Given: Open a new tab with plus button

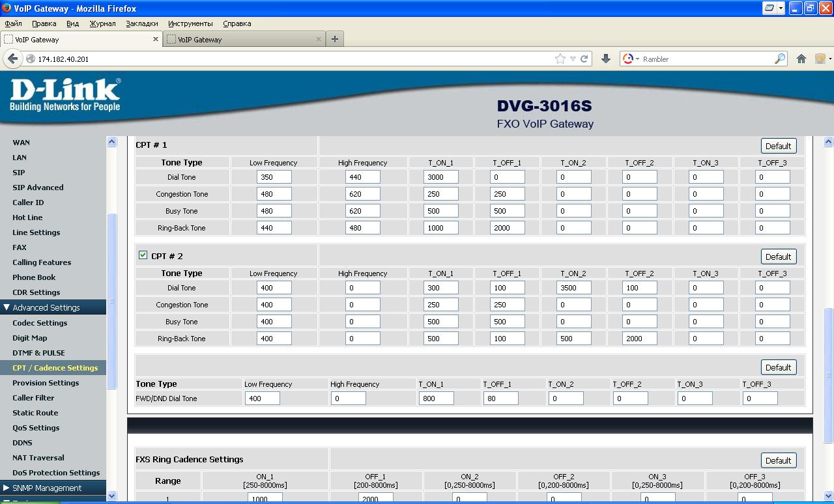Looking at the screenshot, I should click(x=334, y=39).
